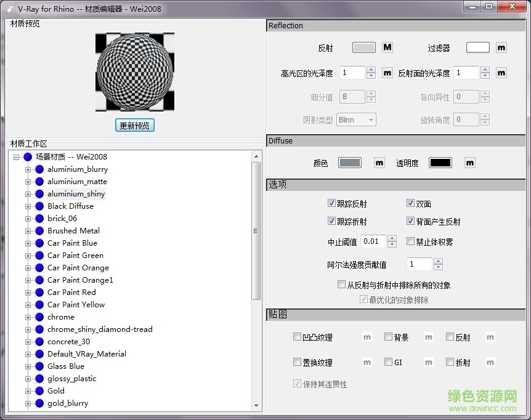531x420 pixels.
Task: Open the reflection map with the M icon
Action: tap(387, 47)
